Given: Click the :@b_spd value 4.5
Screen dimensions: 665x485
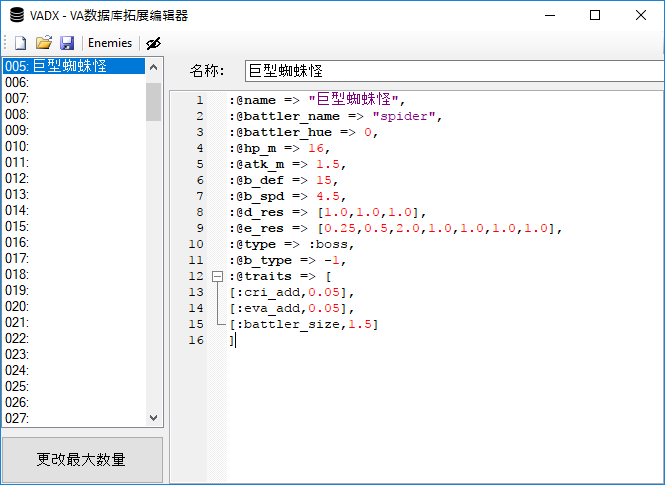Looking at the screenshot, I should 328,196.
